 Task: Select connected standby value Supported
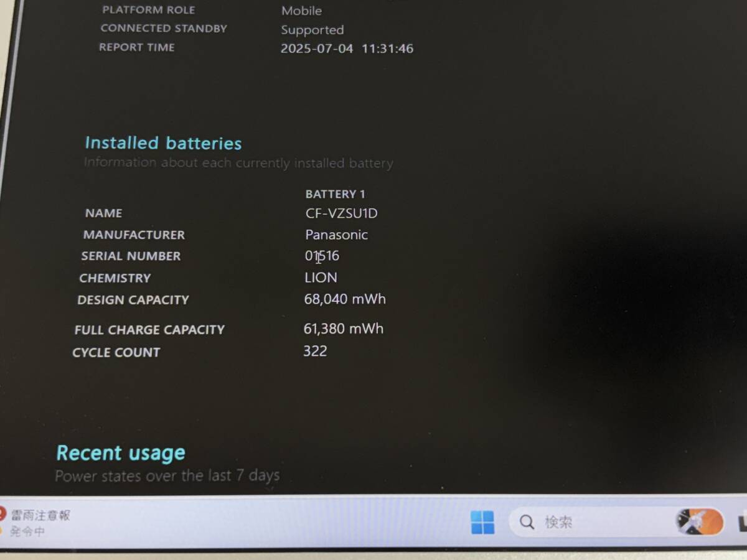point(312,30)
